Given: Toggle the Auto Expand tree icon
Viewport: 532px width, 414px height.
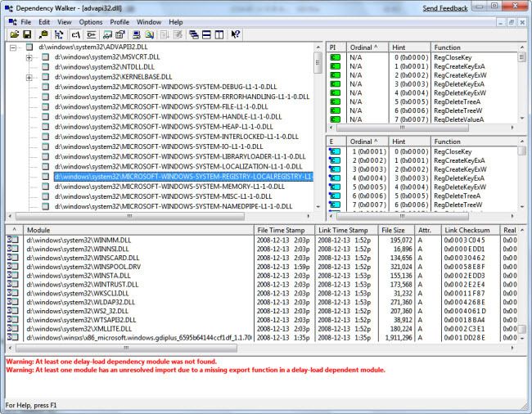Looking at the screenshot, I should tap(59, 34).
